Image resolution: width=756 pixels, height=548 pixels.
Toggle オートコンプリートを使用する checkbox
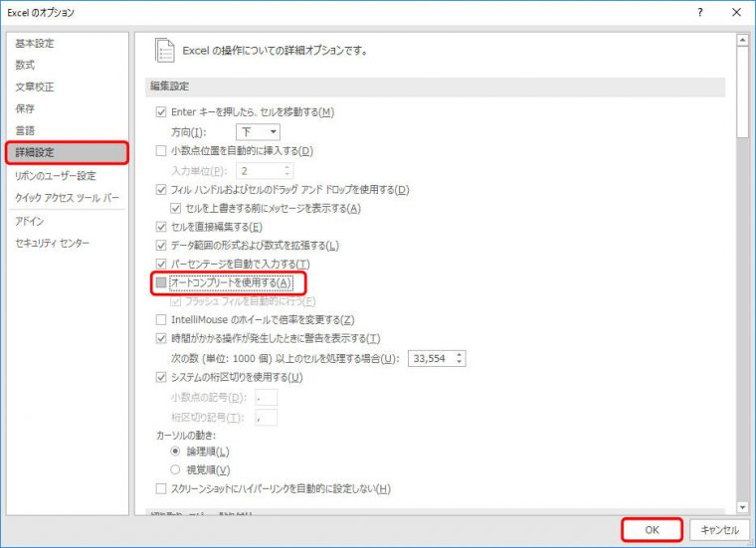pyautogui.click(x=161, y=282)
